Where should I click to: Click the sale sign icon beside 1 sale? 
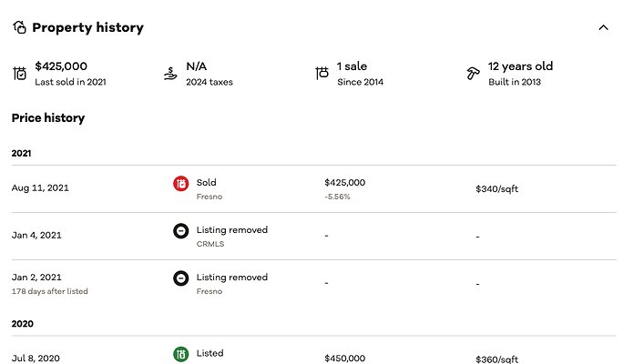322,73
